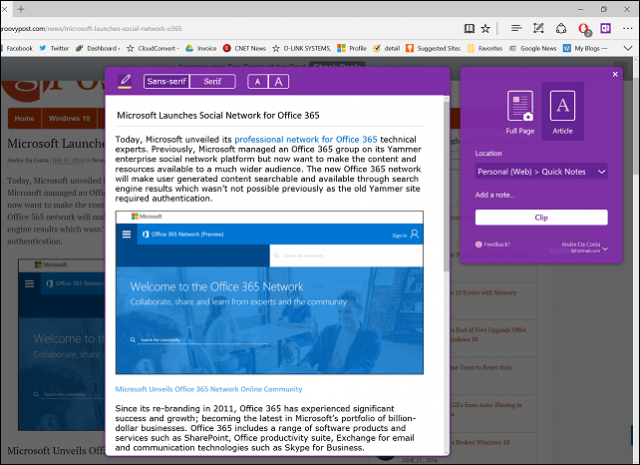Open Reading view book icon

click(469, 28)
